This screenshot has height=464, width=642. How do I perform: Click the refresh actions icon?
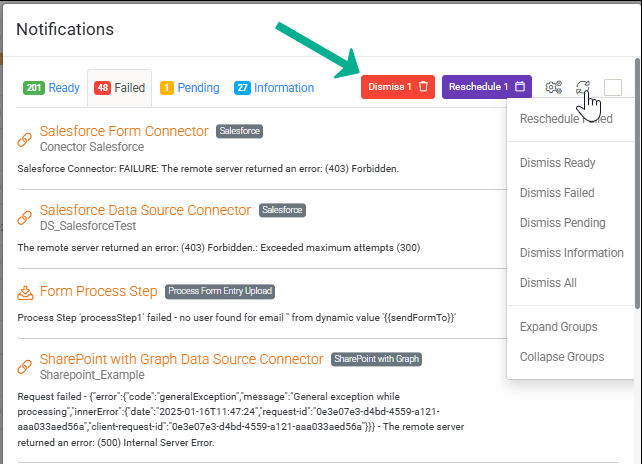pyautogui.click(x=583, y=87)
